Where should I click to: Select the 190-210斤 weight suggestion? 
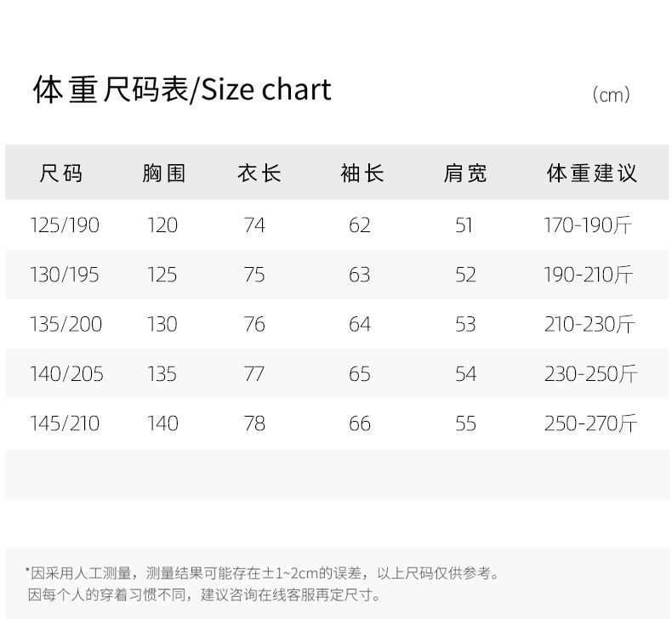pos(589,275)
